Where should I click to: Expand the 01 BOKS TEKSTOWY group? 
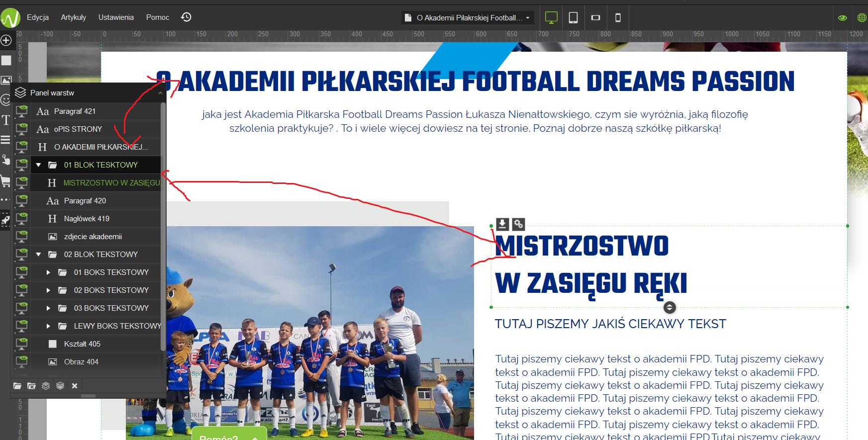click(x=48, y=272)
